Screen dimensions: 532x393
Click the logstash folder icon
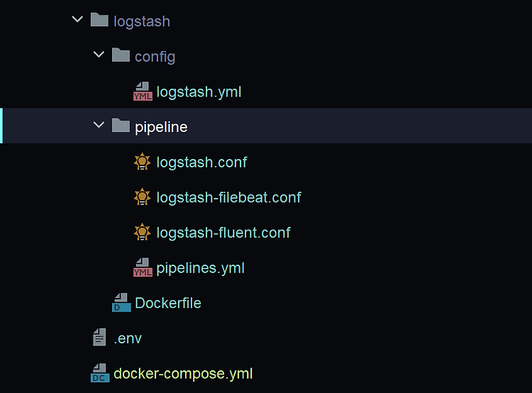pos(99,20)
